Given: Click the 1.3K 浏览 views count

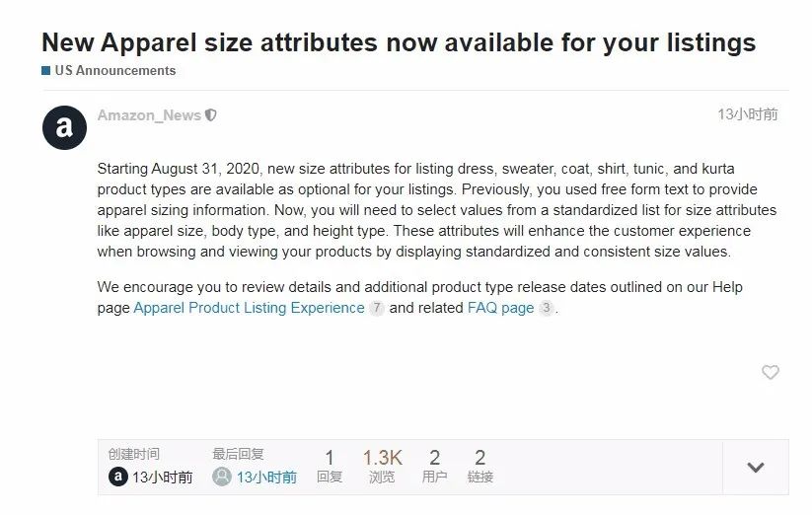Looking at the screenshot, I should (382, 466).
